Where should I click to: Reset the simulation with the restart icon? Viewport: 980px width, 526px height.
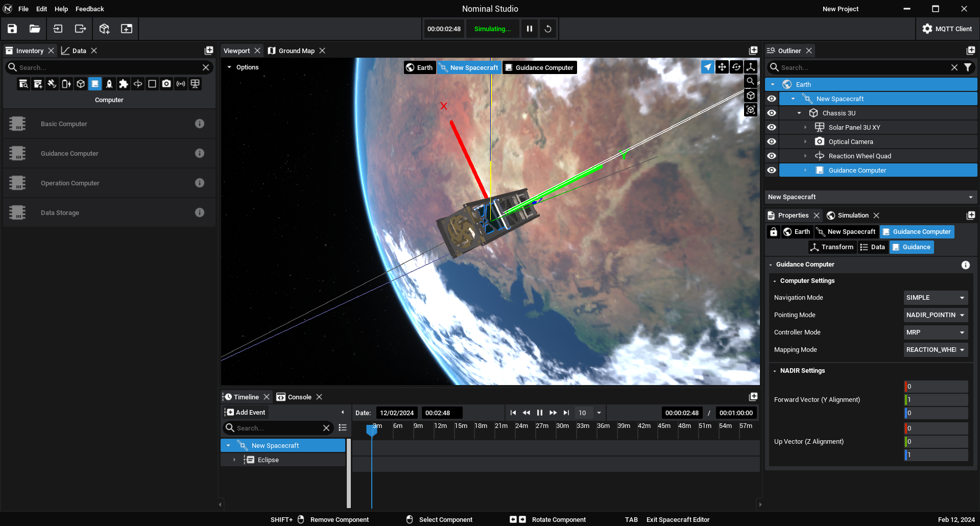pos(548,29)
